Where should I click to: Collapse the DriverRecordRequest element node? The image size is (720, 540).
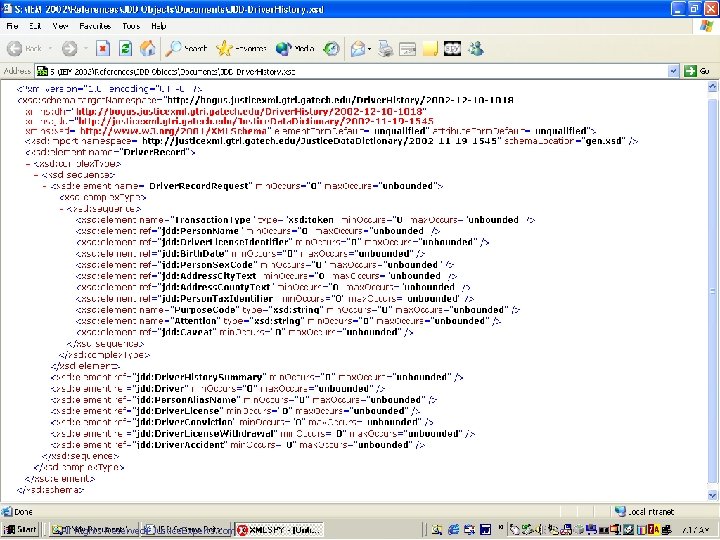[x=45, y=186]
